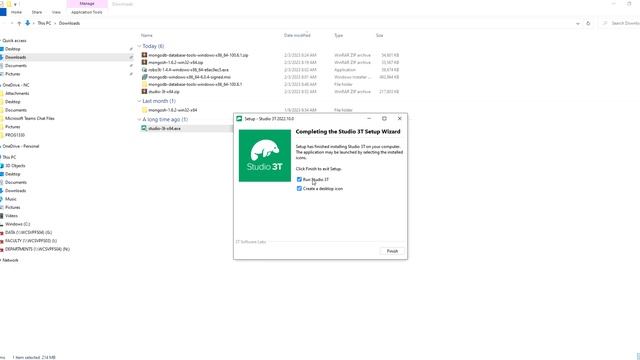Click the Search Downloads box
The image size is (640, 360).
pos(620,23)
